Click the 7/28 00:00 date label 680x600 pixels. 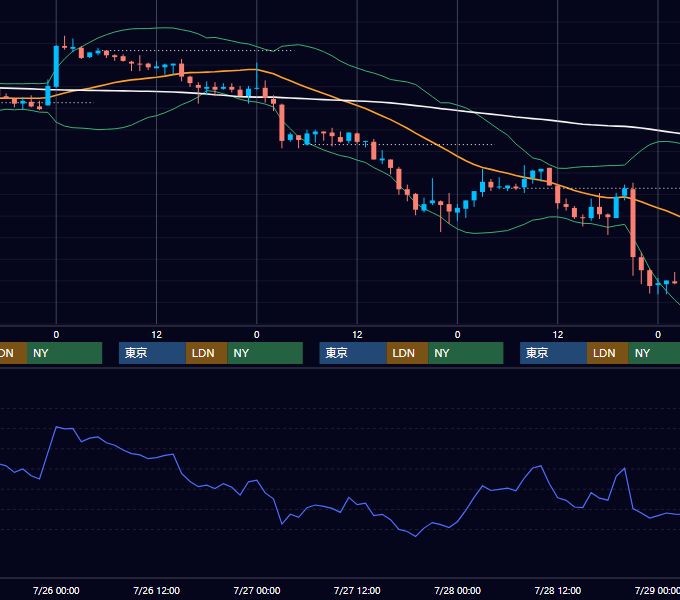(x=458, y=590)
